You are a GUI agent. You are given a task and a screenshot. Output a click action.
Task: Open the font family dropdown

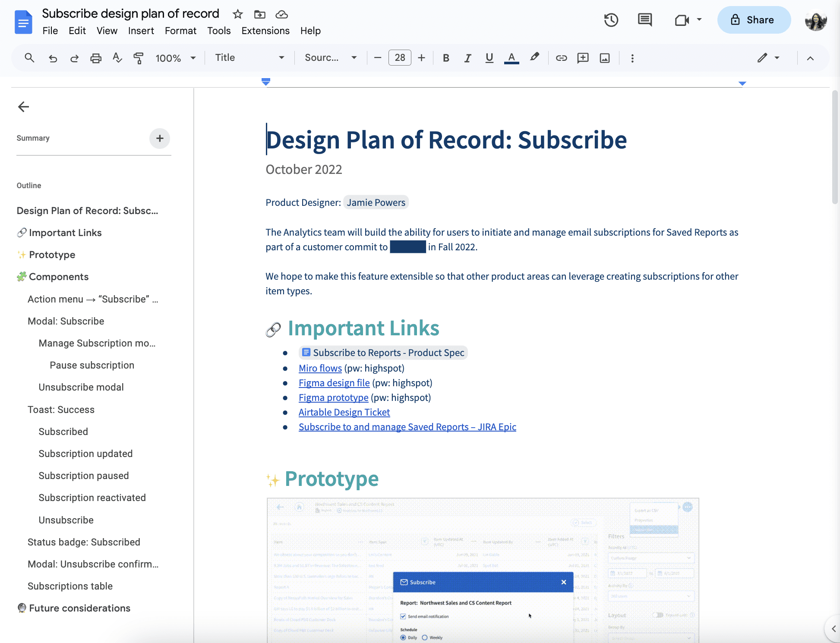[x=331, y=58]
